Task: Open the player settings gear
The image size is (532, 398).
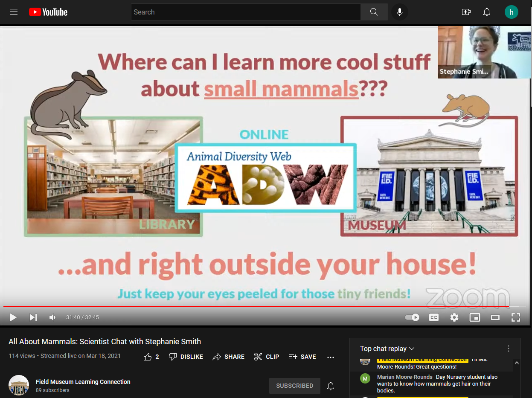Action: pyautogui.click(x=454, y=317)
